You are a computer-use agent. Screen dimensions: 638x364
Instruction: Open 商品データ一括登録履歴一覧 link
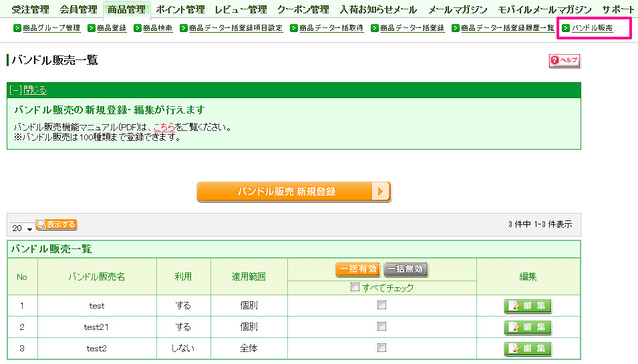(508, 28)
